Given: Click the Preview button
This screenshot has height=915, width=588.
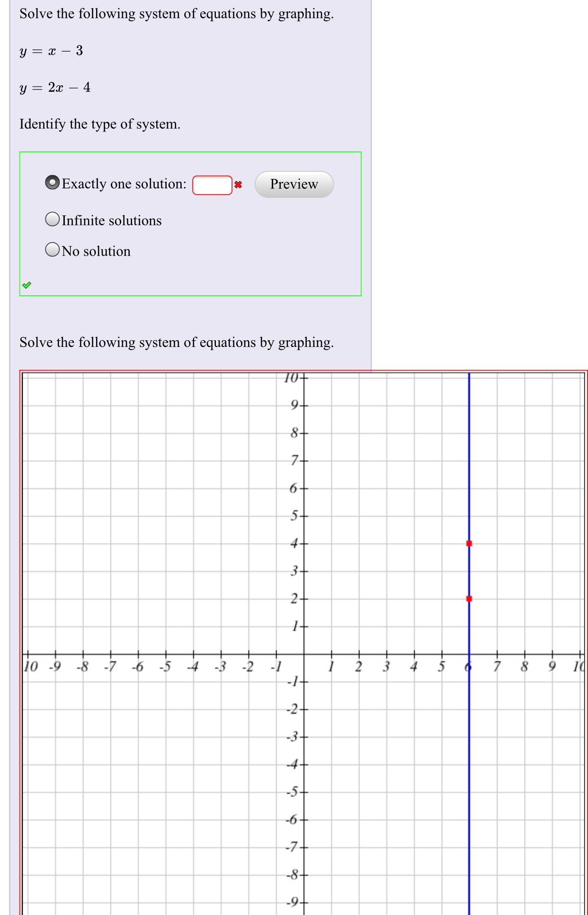Looking at the screenshot, I should (294, 185).
